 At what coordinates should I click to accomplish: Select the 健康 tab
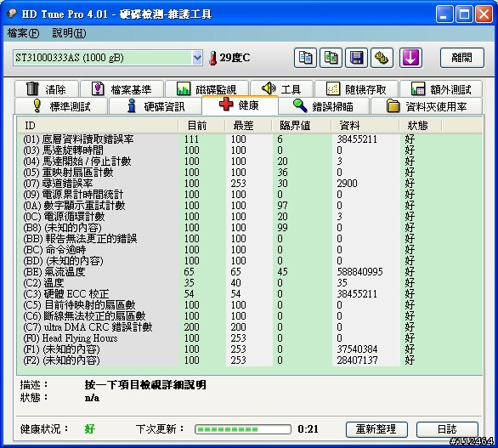tap(240, 105)
